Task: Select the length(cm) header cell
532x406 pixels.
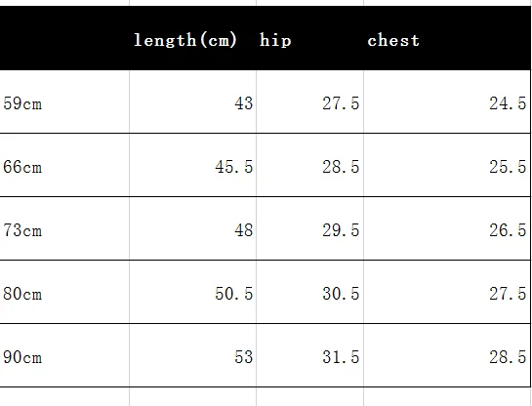Action: [192, 38]
